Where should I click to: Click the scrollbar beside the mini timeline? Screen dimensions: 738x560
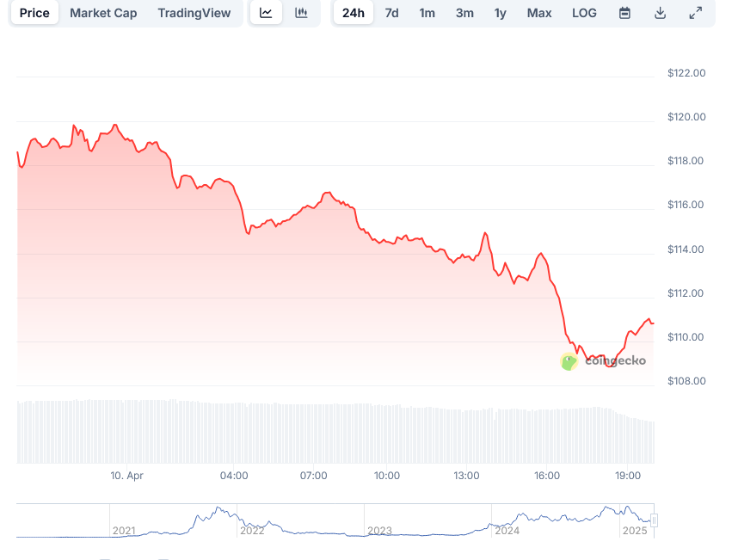coord(654,520)
